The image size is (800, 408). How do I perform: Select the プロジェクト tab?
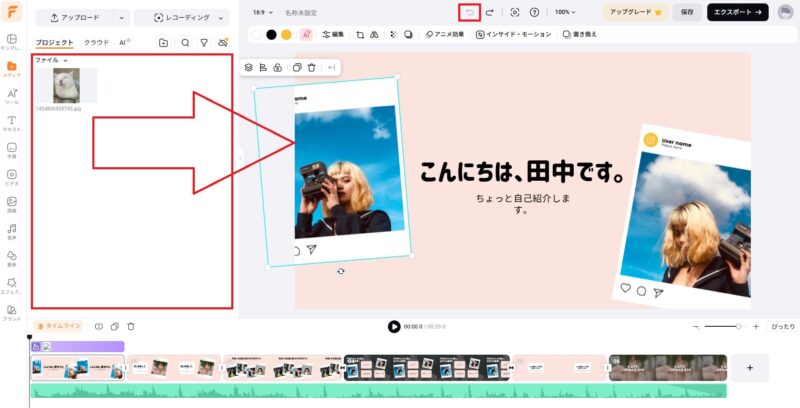pyautogui.click(x=54, y=43)
